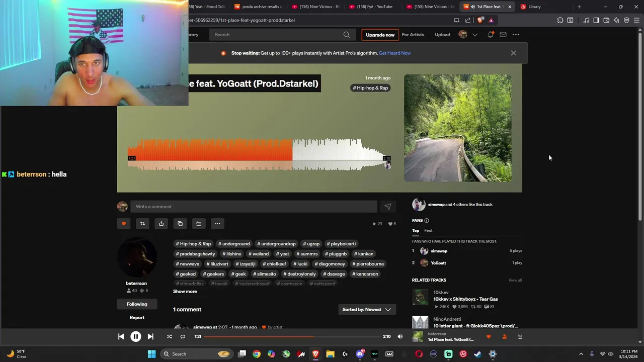
Task: Share the track
Action: point(161,224)
